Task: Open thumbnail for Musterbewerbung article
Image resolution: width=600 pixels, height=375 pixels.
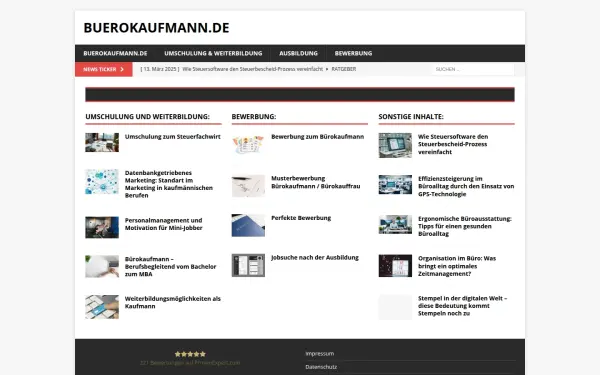Action: tap(248, 186)
